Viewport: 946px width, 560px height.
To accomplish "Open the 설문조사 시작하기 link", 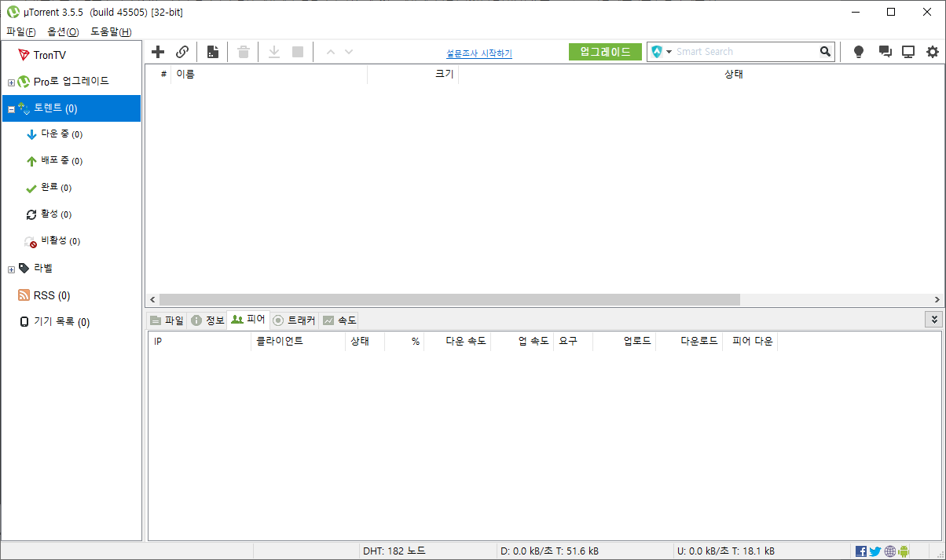I will click(479, 53).
